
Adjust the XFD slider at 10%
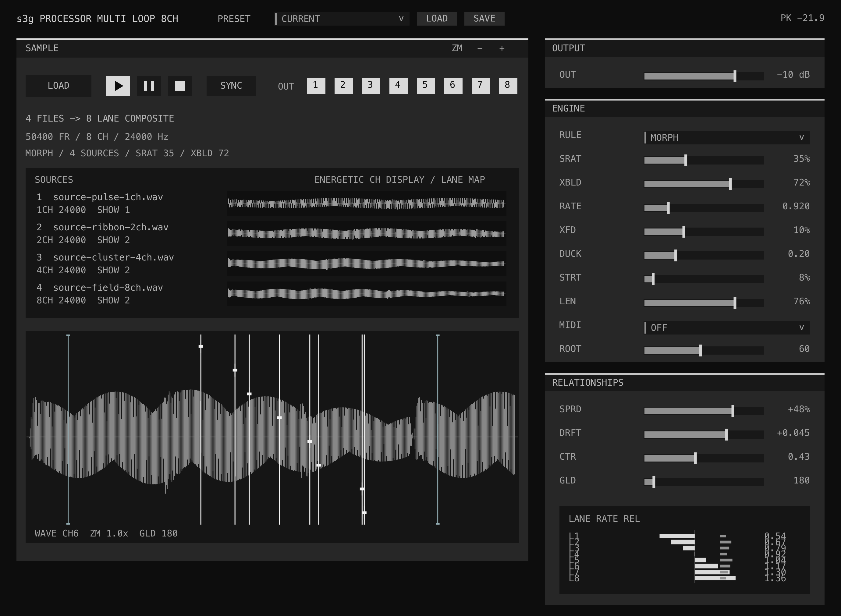coord(704,232)
